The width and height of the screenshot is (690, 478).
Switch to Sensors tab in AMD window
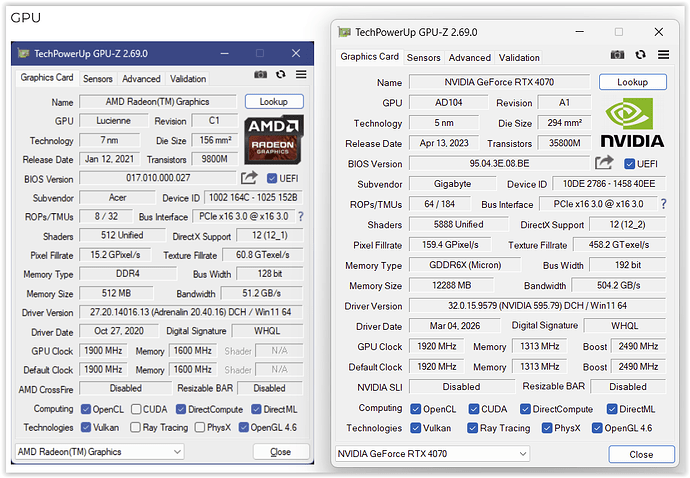point(98,79)
